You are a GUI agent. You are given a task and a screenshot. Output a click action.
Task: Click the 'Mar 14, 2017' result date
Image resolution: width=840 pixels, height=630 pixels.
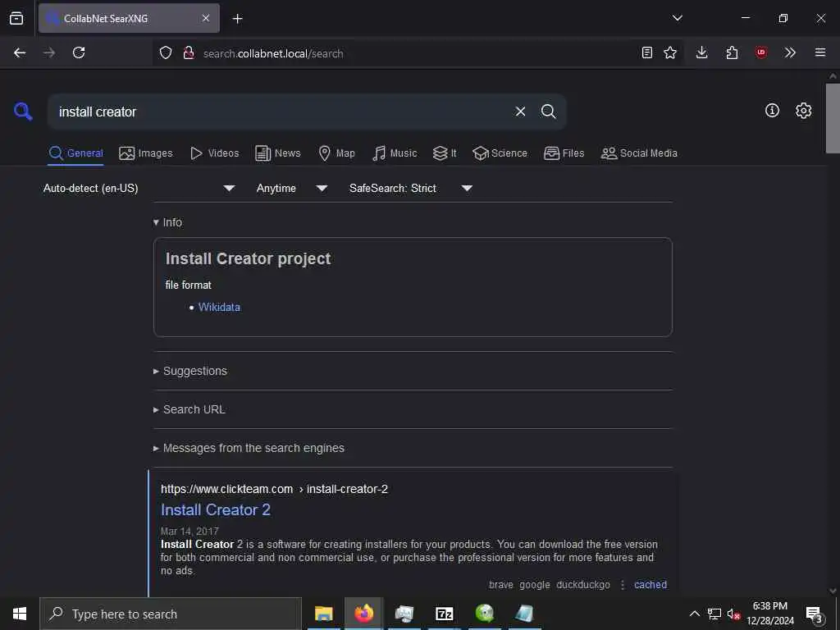click(x=189, y=531)
